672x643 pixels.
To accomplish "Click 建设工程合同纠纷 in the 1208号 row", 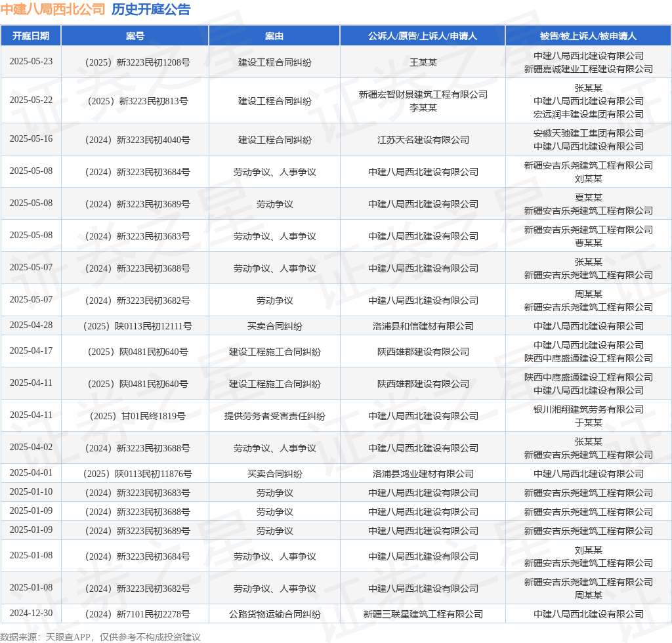I will 275,62.
